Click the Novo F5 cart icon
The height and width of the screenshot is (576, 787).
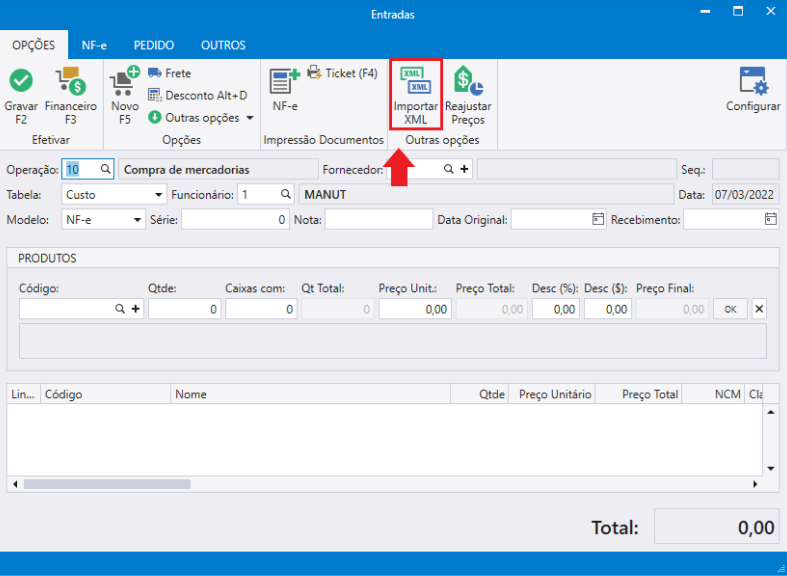point(124,81)
